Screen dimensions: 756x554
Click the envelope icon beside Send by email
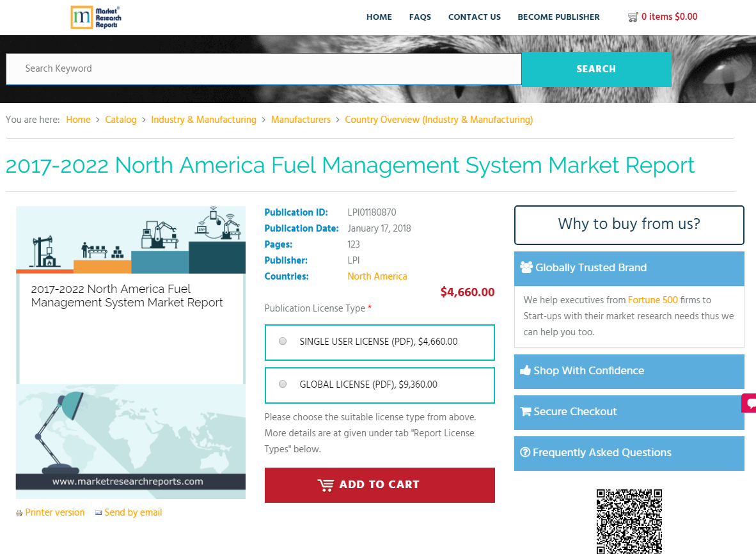[98, 512]
